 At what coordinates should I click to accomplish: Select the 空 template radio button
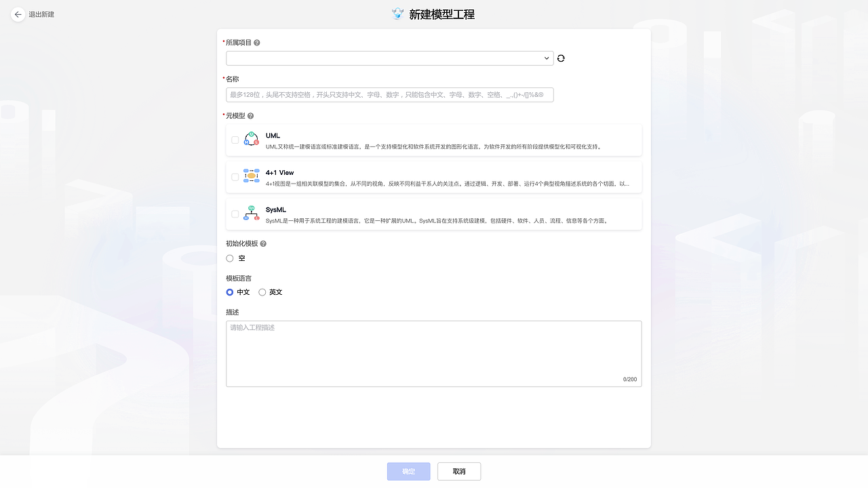(230, 258)
